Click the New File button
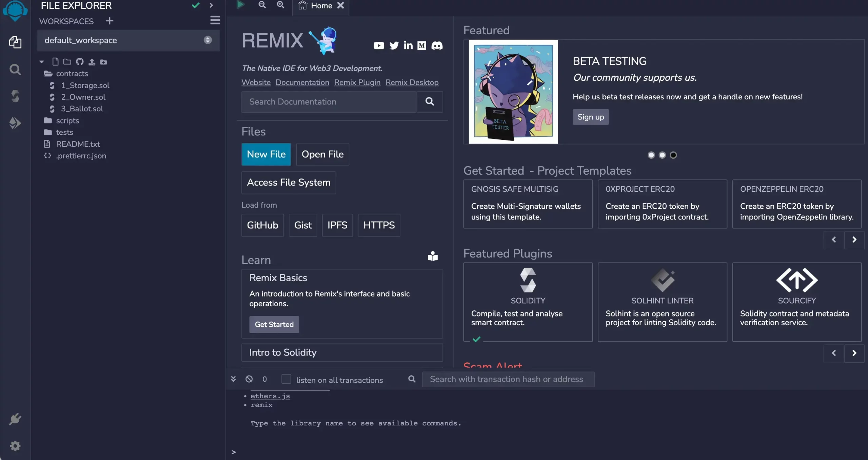 pos(266,154)
